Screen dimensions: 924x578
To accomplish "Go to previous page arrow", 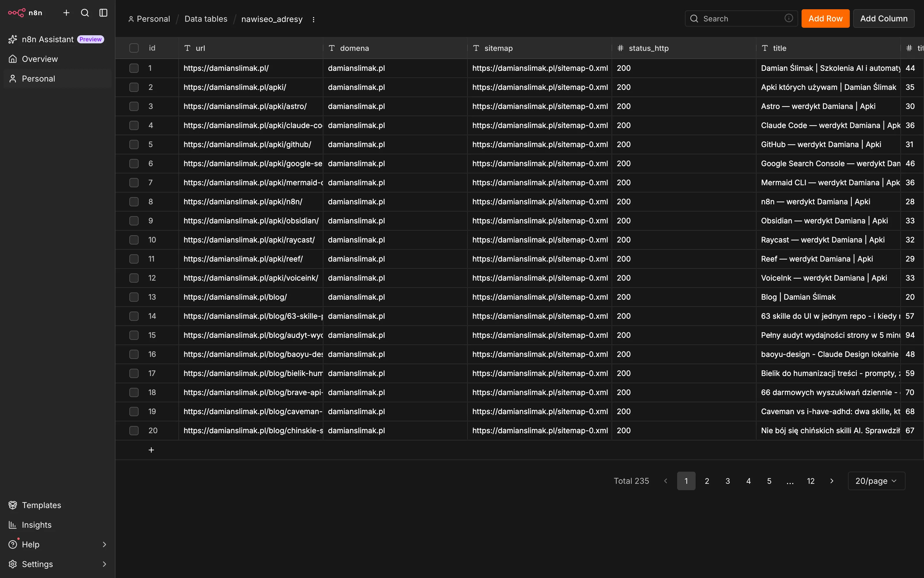I will 666,481.
